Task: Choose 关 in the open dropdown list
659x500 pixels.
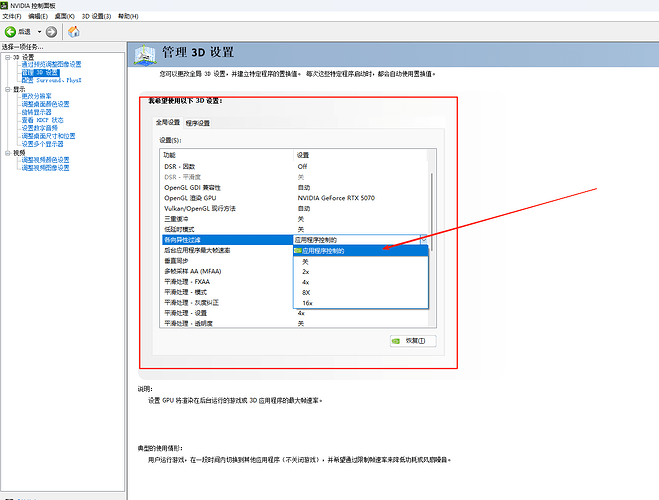Action: pyautogui.click(x=361, y=261)
